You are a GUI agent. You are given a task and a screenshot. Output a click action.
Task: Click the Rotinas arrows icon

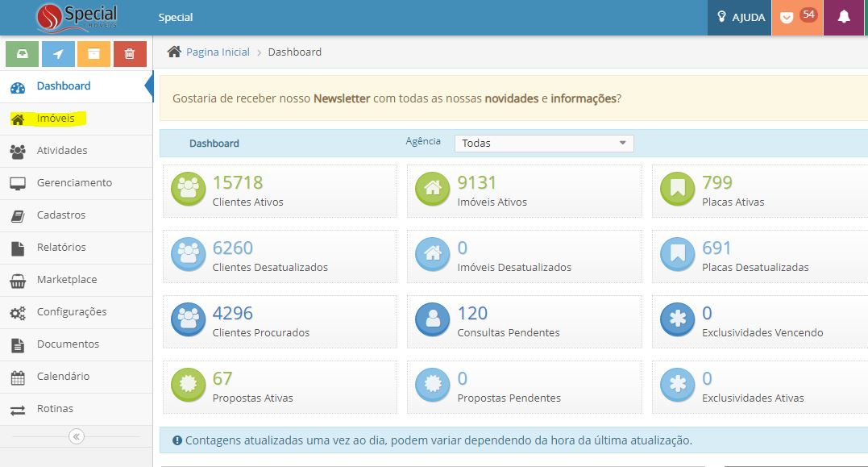(18, 409)
